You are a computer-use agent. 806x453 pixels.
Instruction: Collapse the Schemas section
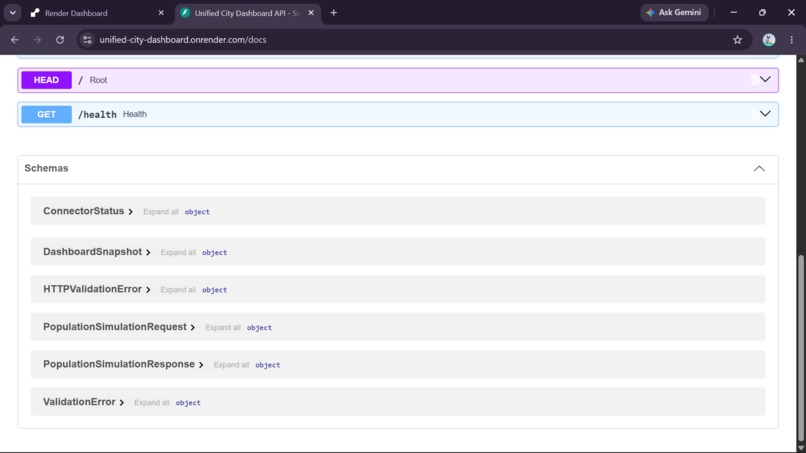coord(759,169)
